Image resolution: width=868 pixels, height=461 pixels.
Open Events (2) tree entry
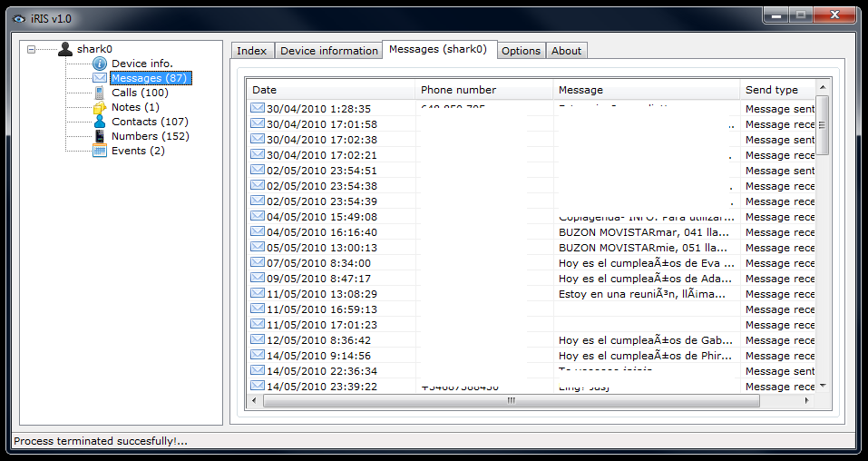pyautogui.click(x=138, y=150)
